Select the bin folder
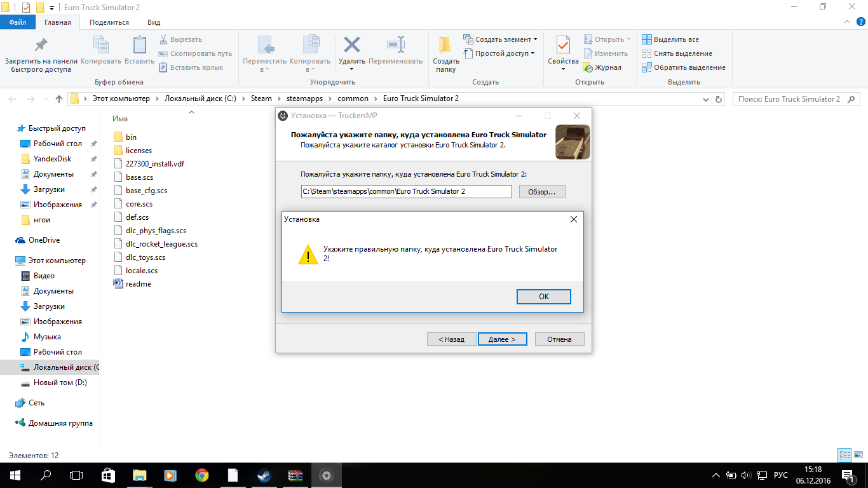 click(126, 137)
